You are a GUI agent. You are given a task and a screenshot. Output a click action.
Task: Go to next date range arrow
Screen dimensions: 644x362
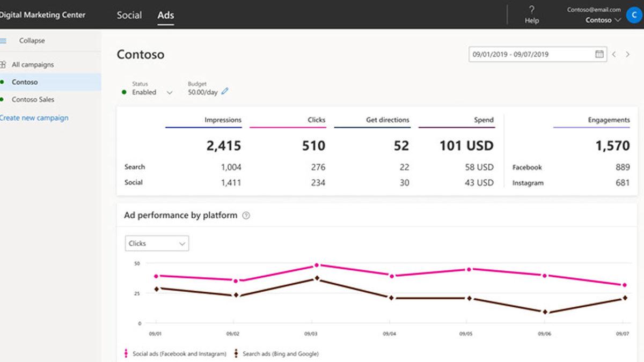point(627,54)
